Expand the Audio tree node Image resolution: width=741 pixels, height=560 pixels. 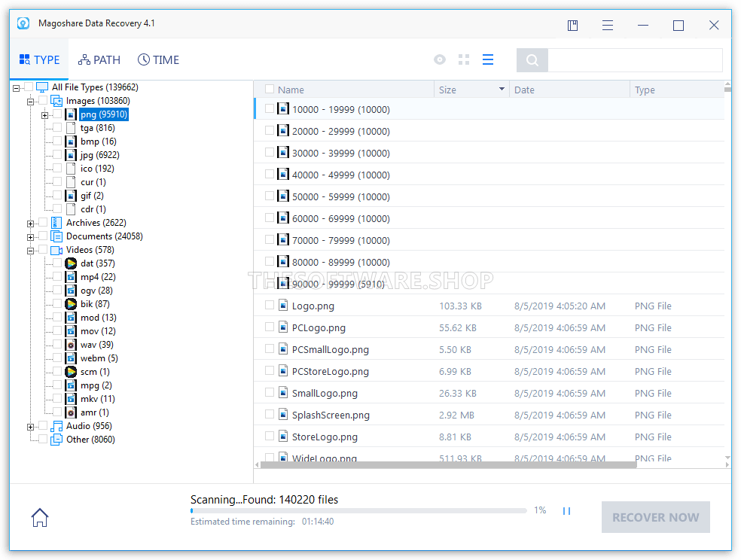click(31, 427)
